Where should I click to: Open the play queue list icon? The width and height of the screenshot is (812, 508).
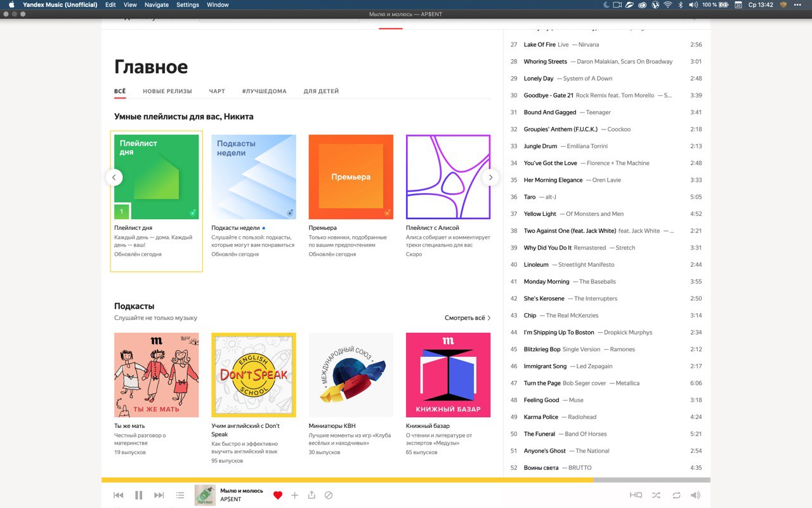[180, 495]
